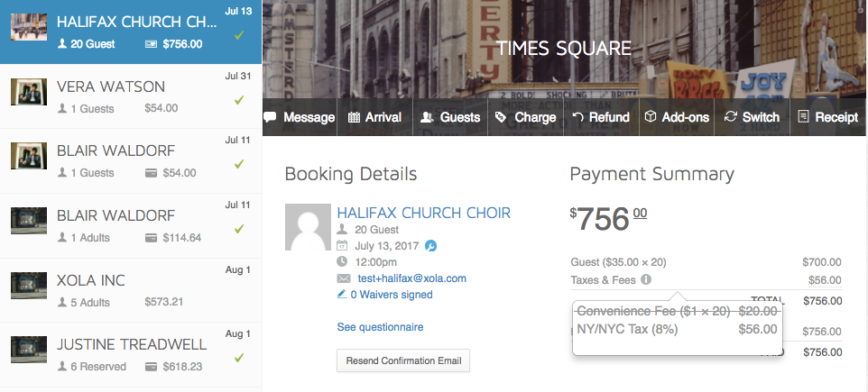Image resolution: width=868 pixels, height=392 pixels.
Task: Click the Switch toolbar item
Action: pos(752,117)
